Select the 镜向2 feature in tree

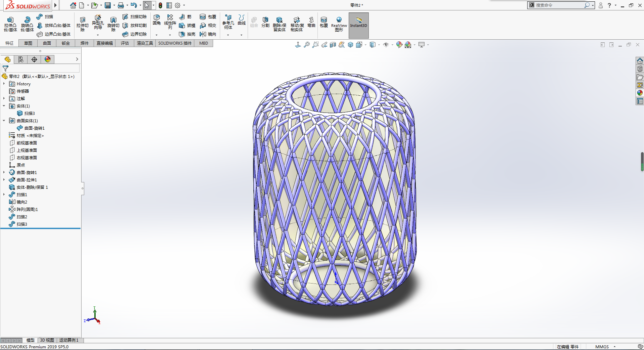(18, 202)
